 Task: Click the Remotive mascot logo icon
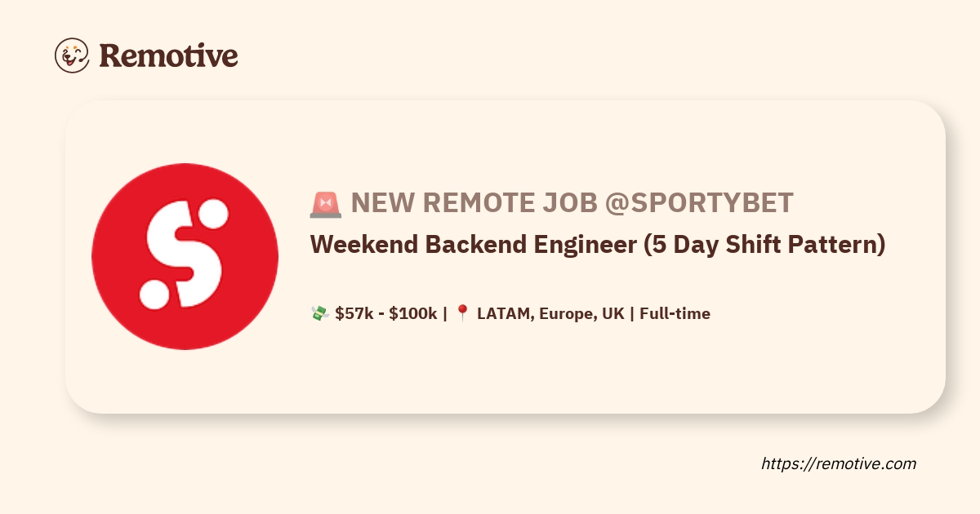(72, 55)
